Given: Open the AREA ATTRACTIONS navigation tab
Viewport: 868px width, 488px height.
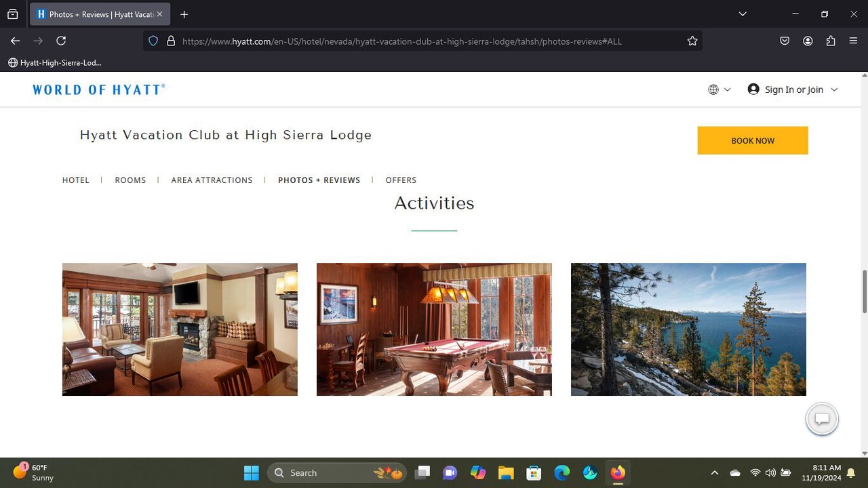Looking at the screenshot, I should click(212, 180).
